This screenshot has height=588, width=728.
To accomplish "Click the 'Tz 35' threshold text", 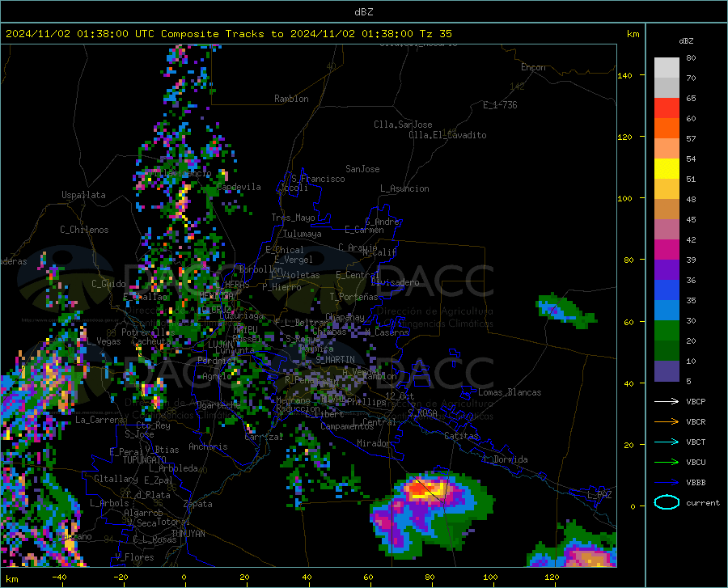I will point(435,34).
